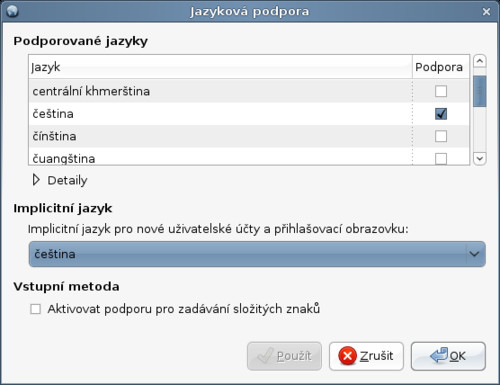Select the čeština row in language list
Viewport: 500px width, 385px height.
coord(249,114)
